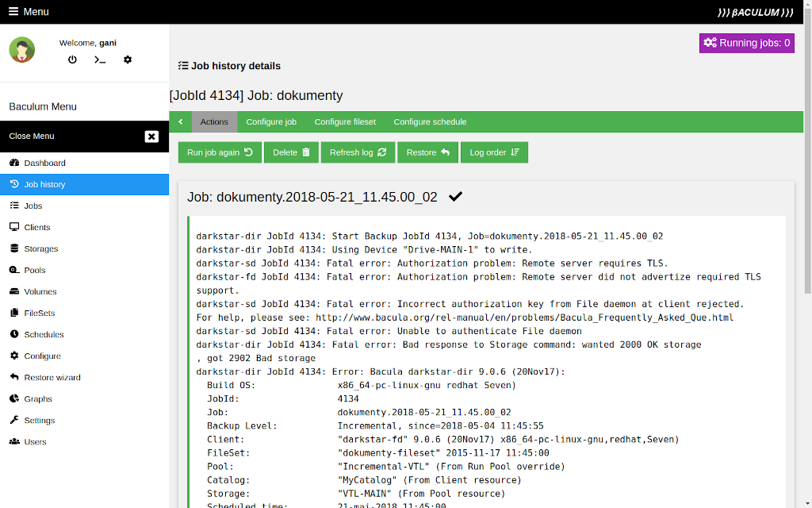812x508 pixels.
Task: Click the Graphs pie chart icon
Action: coord(14,398)
